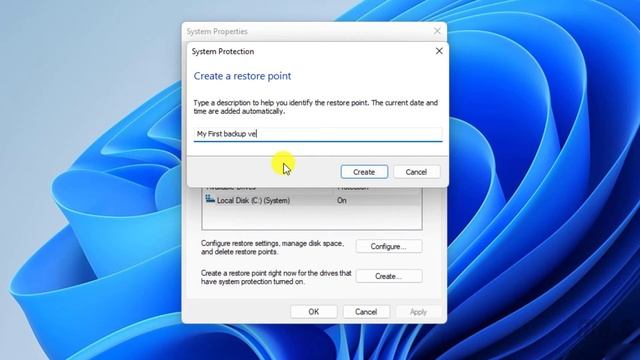Cancel the Create a restore point dialog
Viewport: 640px width, 360px height.
pyautogui.click(x=416, y=172)
